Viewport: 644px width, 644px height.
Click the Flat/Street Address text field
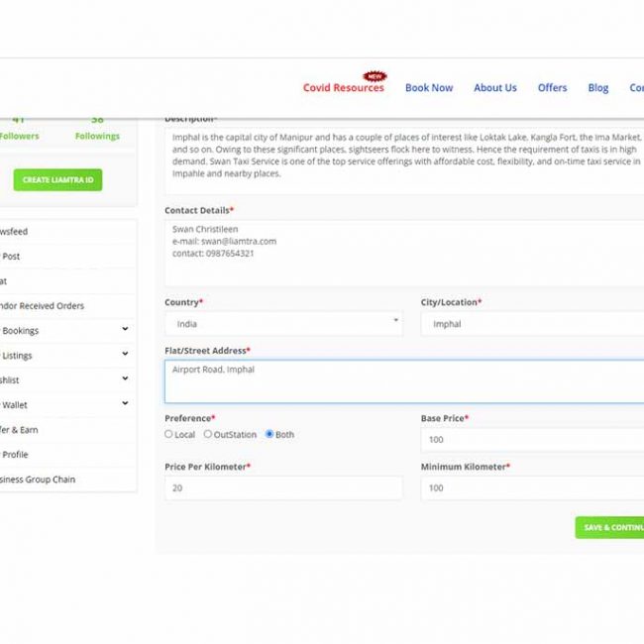coord(403,381)
